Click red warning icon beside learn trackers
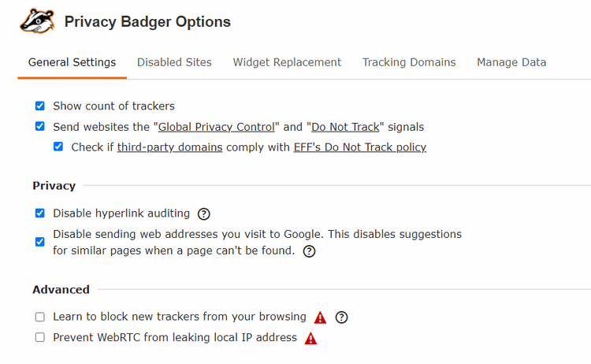Image resolution: width=591 pixels, height=364 pixels. point(320,318)
